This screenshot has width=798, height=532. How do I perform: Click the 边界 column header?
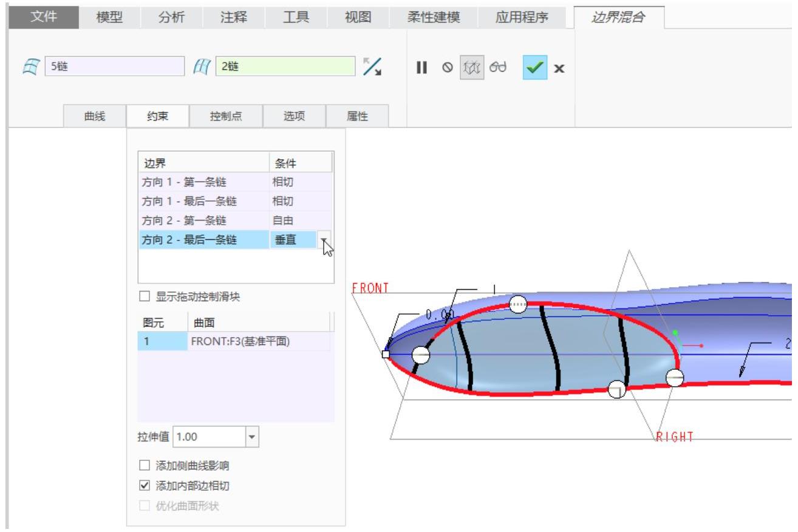pos(203,162)
